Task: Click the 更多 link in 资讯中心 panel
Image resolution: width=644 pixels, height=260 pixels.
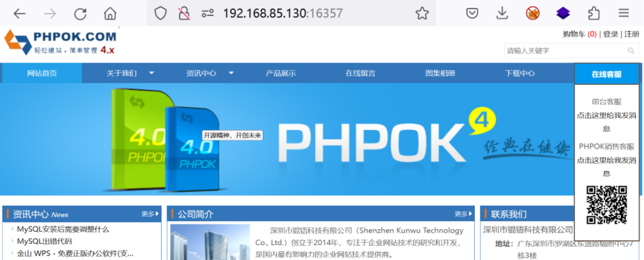Action: coord(150,214)
